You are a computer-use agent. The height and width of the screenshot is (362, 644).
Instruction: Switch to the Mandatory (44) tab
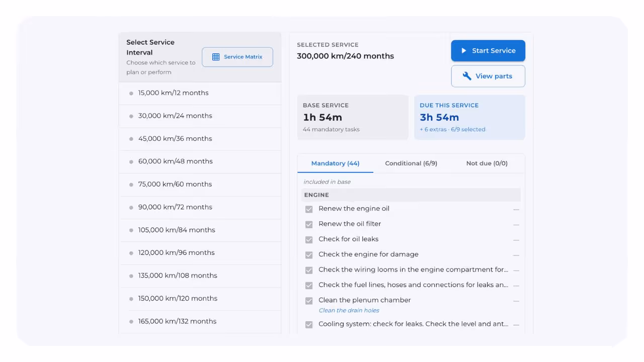(x=335, y=163)
